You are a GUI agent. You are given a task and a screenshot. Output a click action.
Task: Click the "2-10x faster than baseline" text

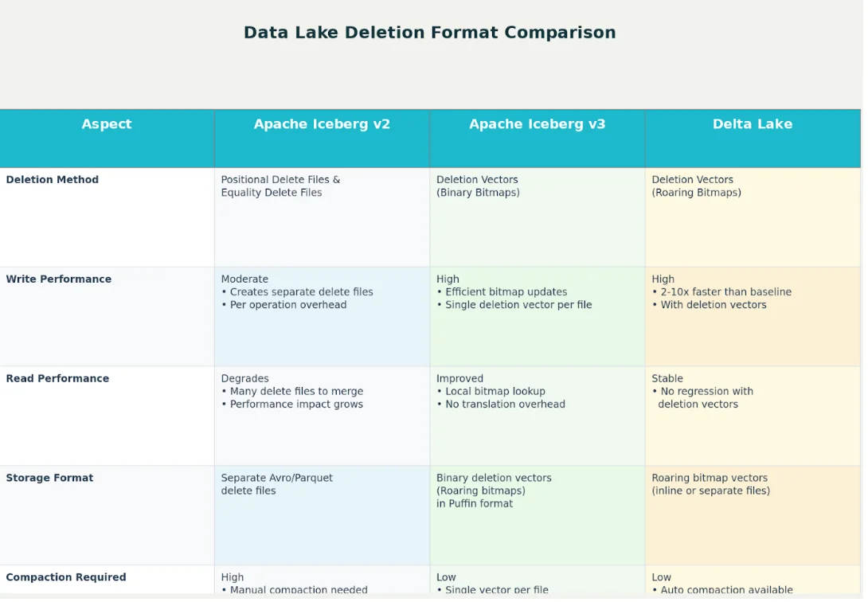(725, 292)
